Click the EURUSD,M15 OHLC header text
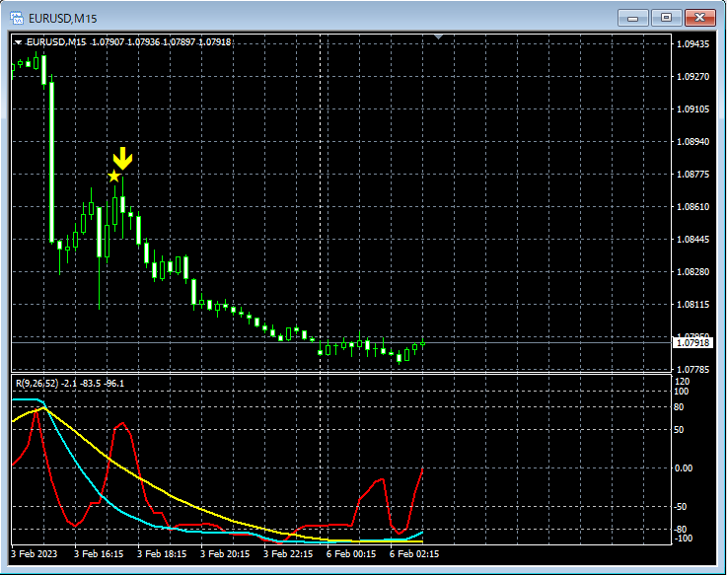 [128, 42]
